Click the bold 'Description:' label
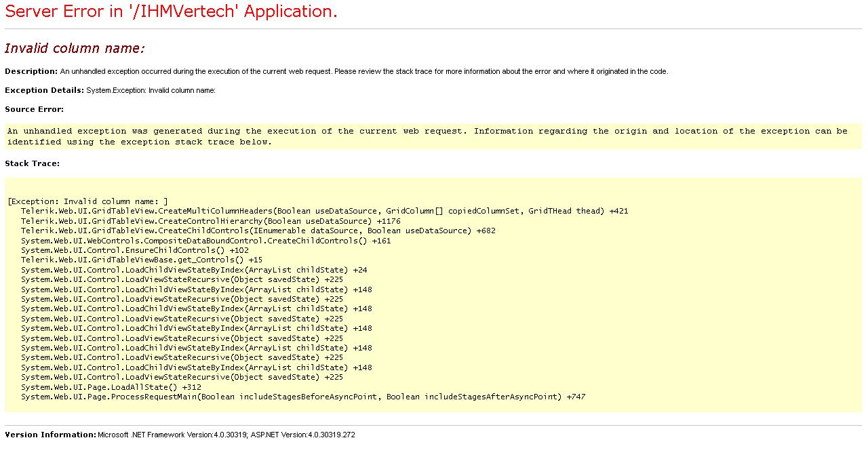Image resolution: width=868 pixels, height=459 pixels. (31, 71)
